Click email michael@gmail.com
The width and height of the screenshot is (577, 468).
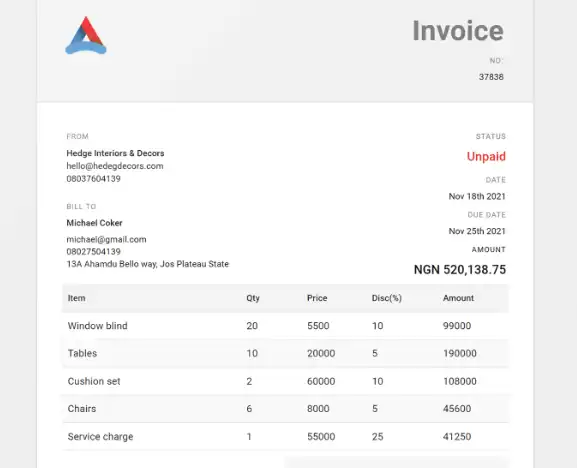(x=106, y=240)
